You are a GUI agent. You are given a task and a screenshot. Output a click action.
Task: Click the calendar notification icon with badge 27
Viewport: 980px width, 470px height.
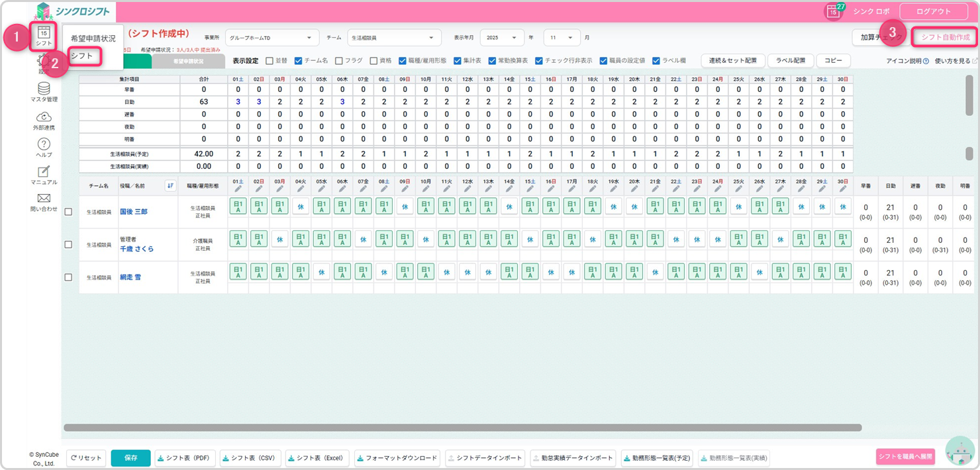[x=834, y=11]
